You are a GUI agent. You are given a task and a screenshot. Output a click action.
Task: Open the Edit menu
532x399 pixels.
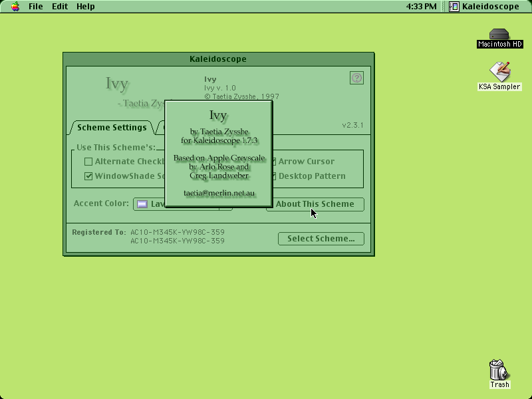click(x=60, y=7)
